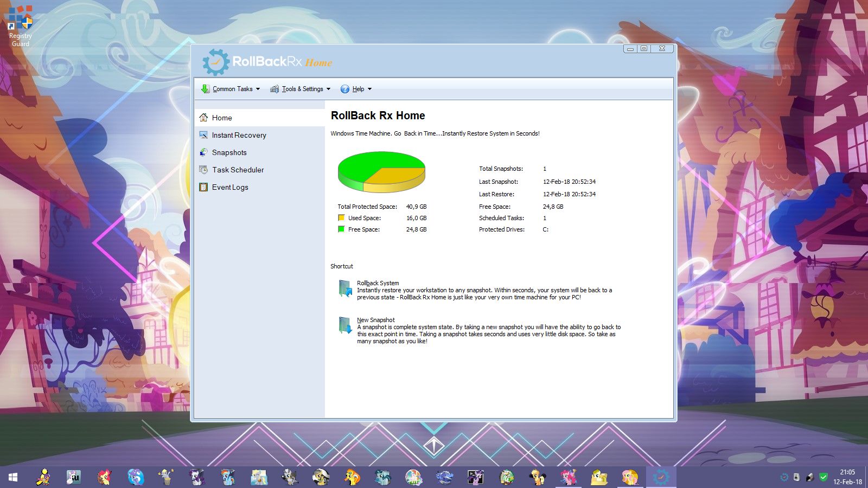Click the Applejack taskbar icon

point(537,477)
